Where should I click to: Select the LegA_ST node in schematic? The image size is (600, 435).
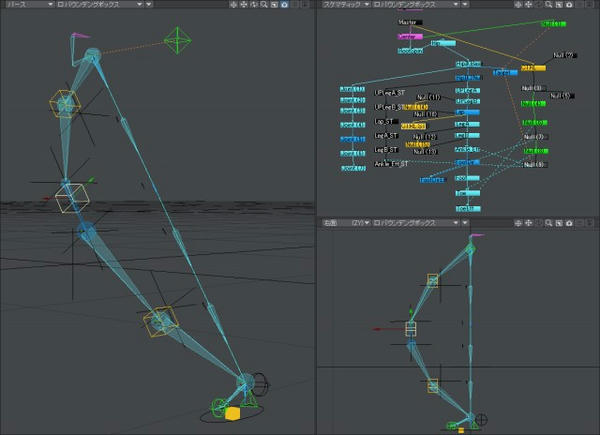tap(386, 136)
